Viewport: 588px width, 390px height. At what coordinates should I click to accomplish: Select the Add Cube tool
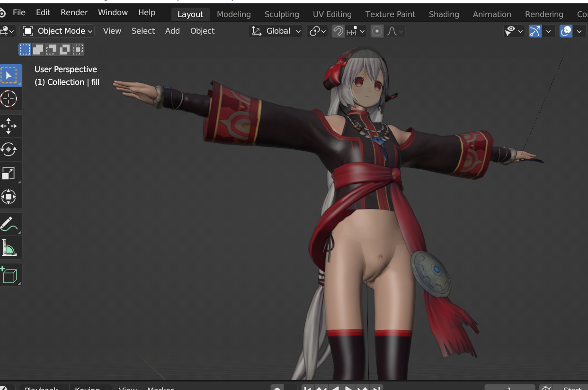9,275
